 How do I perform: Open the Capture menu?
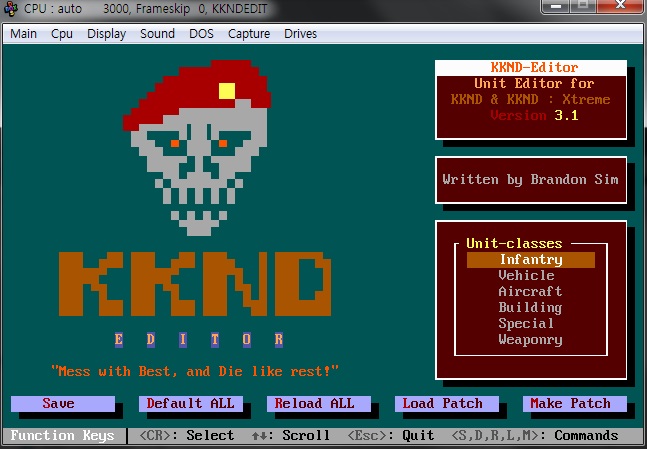point(249,34)
